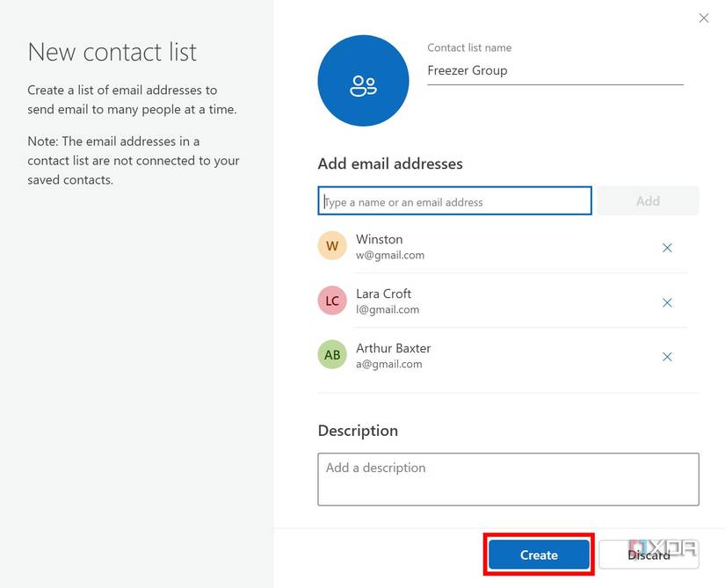Remove Arthur Baxter from the list
This screenshot has height=588, width=725.
tap(667, 357)
